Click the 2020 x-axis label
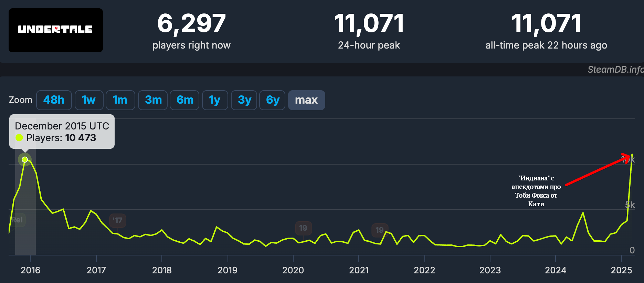 pyautogui.click(x=293, y=270)
